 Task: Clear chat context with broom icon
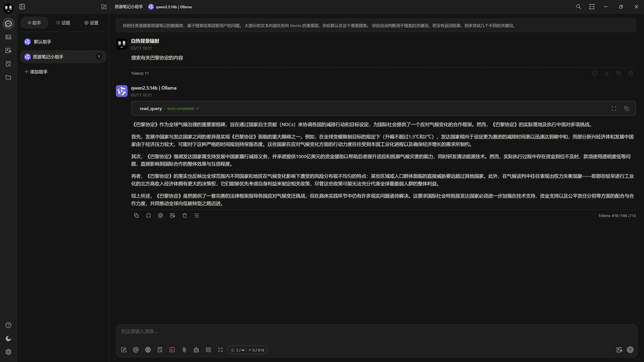[196, 350]
